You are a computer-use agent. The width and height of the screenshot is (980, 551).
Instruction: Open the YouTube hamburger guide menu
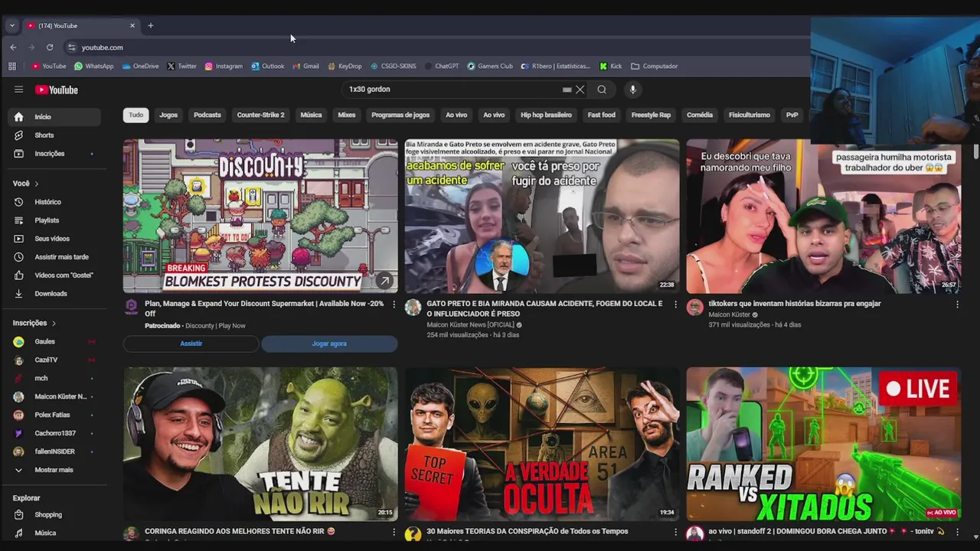coord(18,90)
